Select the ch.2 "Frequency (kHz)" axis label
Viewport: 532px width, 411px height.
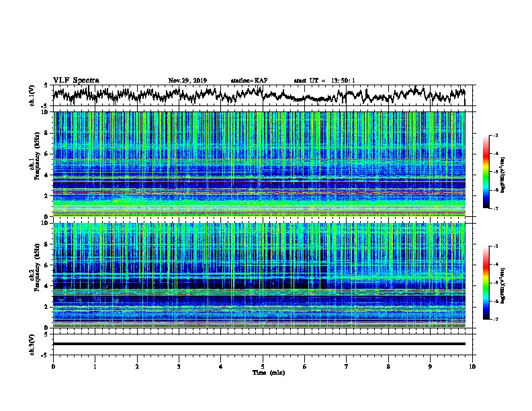coord(38,267)
